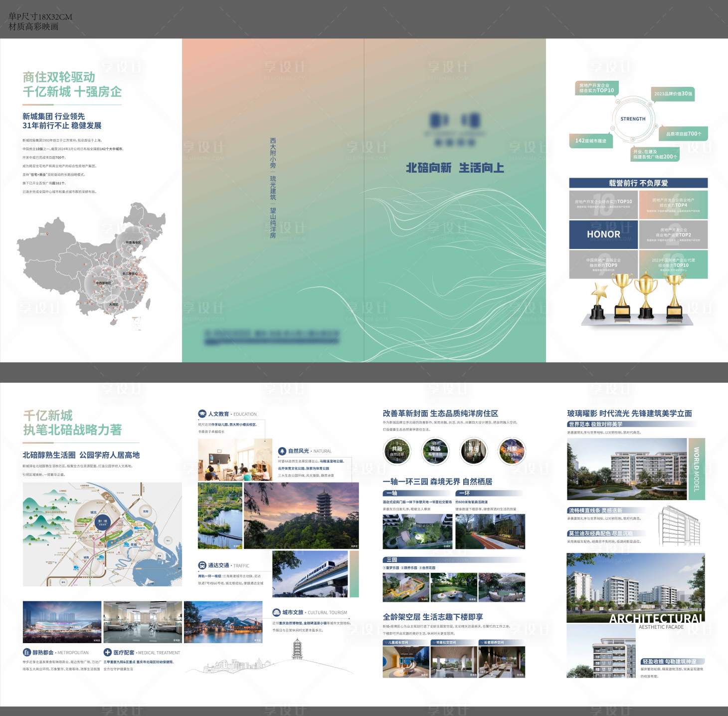728x716 pixels.
Task: Click the pagoda line drawing near city skyline
Action: coord(297,650)
